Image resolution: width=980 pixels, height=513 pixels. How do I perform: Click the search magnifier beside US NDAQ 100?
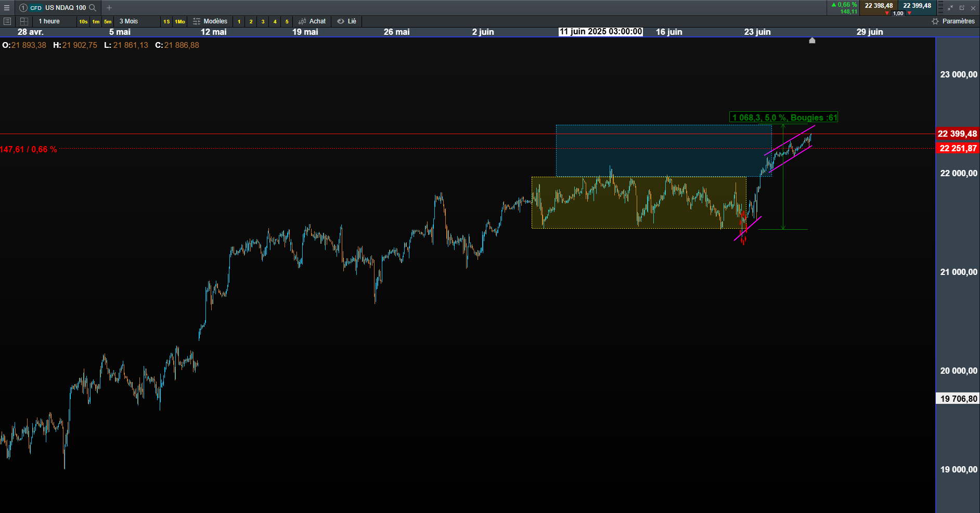[x=93, y=8]
